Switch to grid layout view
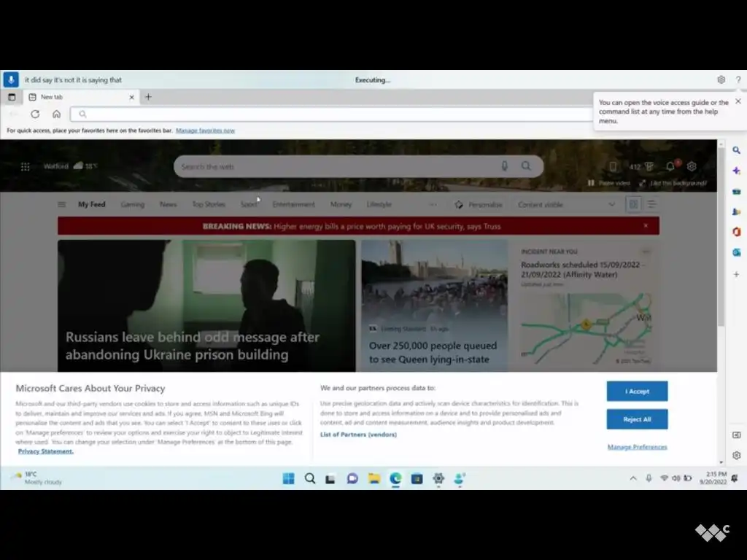This screenshot has height=560, width=747. point(634,204)
